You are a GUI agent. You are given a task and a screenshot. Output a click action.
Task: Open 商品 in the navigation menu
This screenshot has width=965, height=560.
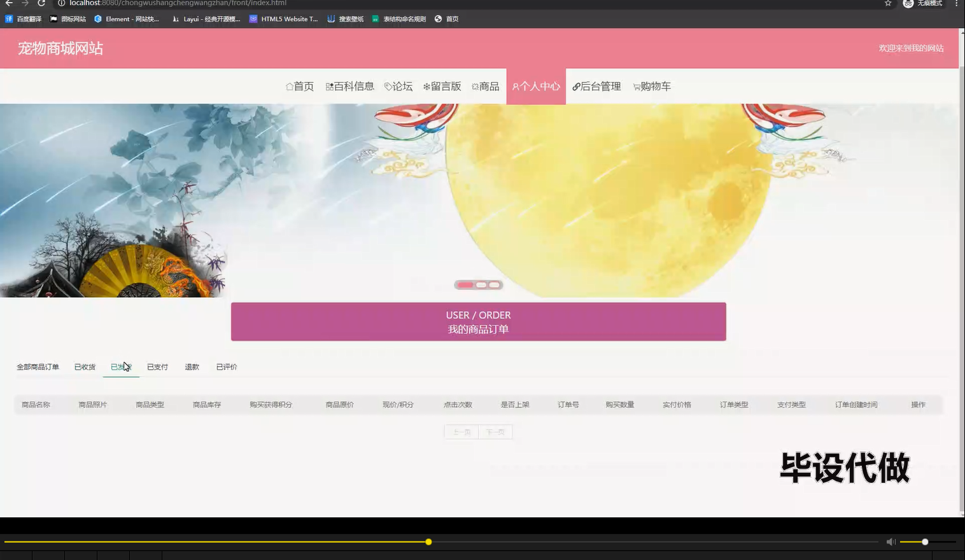[x=485, y=87]
